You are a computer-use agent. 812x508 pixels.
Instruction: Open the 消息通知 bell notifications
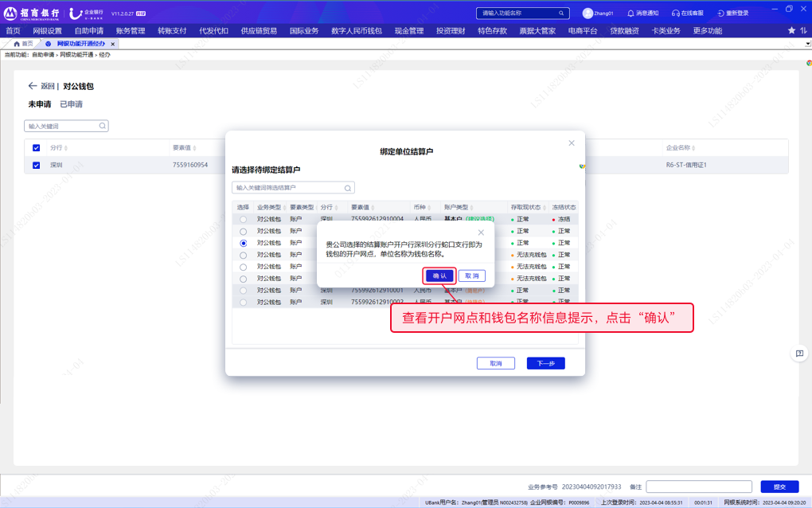630,14
